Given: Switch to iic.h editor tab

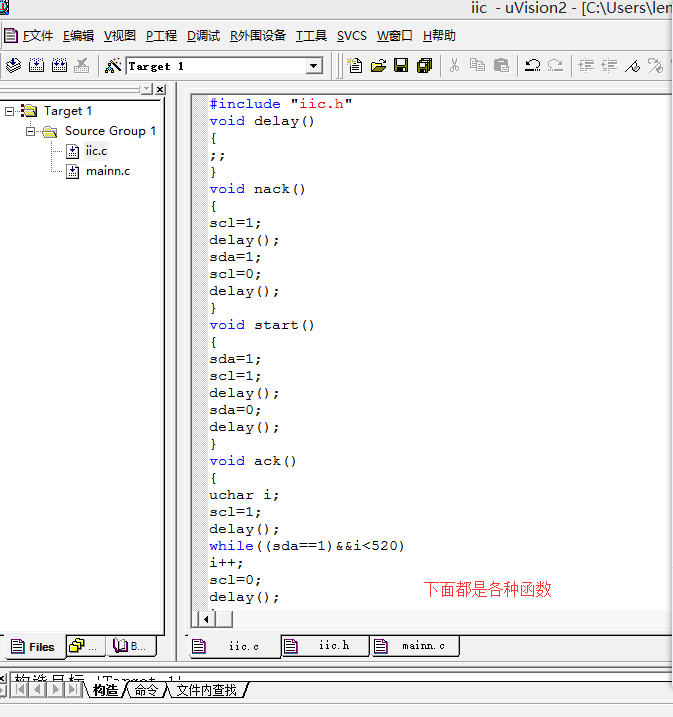Looking at the screenshot, I should pos(325,646).
